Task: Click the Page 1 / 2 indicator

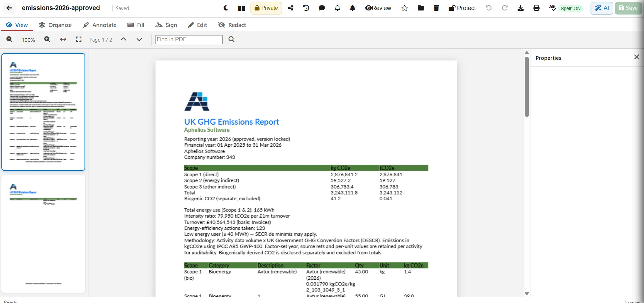Action: point(101,40)
